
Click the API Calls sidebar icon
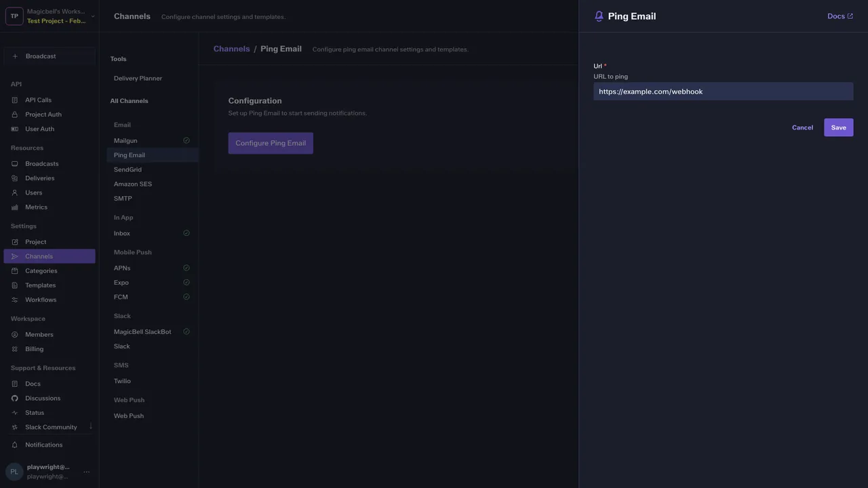point(15,100)
